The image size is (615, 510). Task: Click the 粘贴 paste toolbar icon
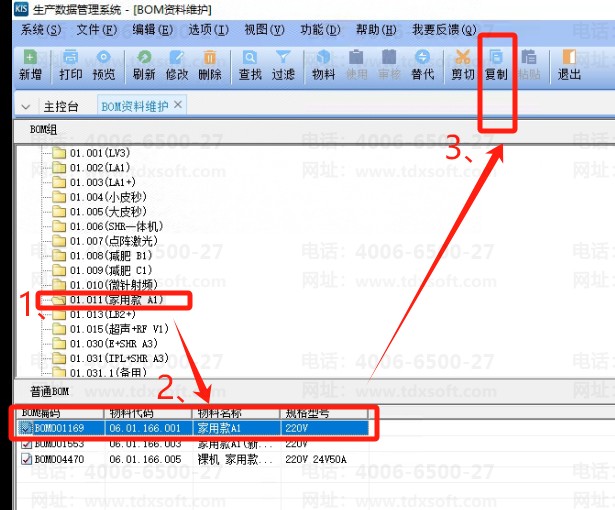(529, 65)
